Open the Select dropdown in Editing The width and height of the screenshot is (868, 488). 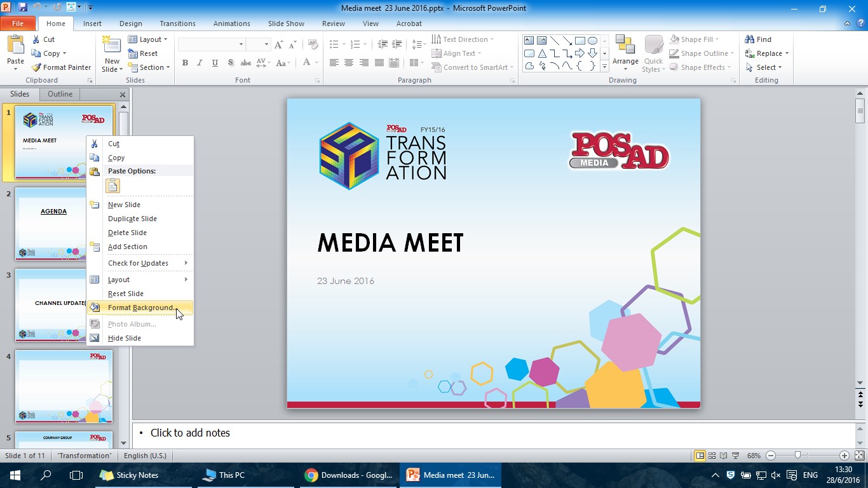764,67
